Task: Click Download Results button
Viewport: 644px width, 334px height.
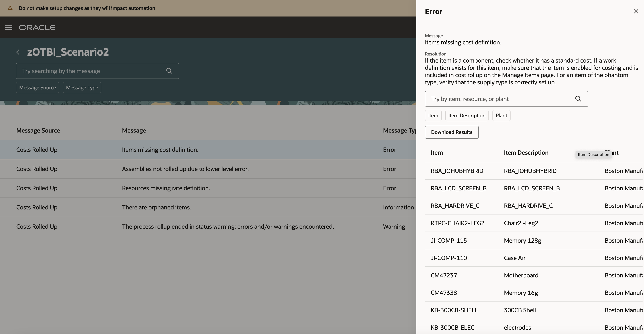Action: pos(451,132)
